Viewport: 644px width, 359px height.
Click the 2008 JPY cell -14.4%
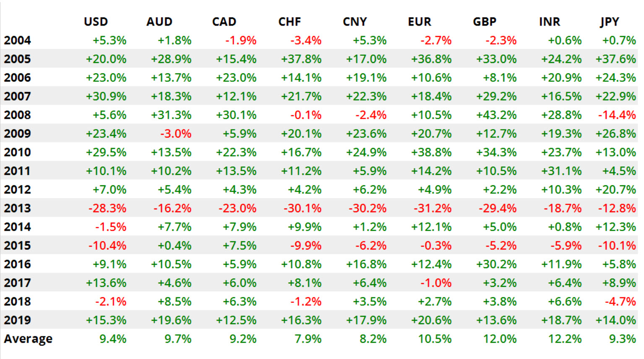(617, 115)
